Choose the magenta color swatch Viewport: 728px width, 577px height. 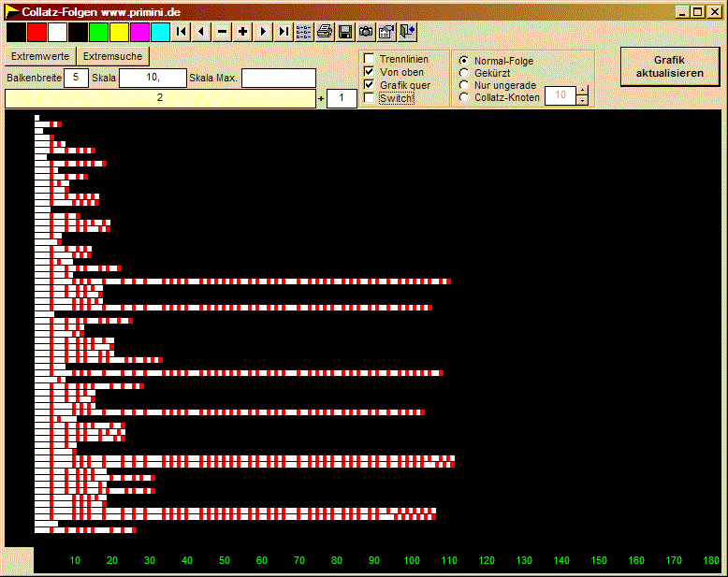click(139, 33)
